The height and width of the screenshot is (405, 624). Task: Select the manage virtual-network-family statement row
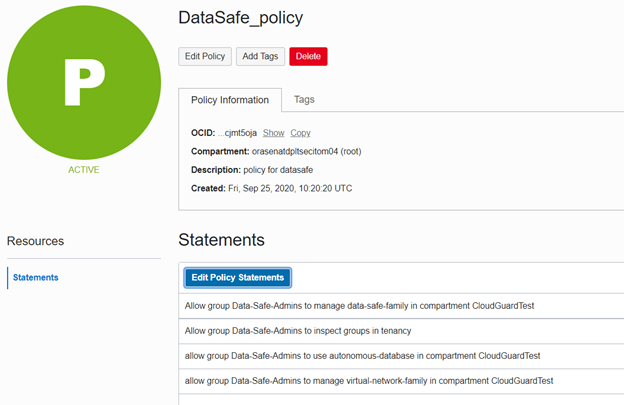point(401,381)
